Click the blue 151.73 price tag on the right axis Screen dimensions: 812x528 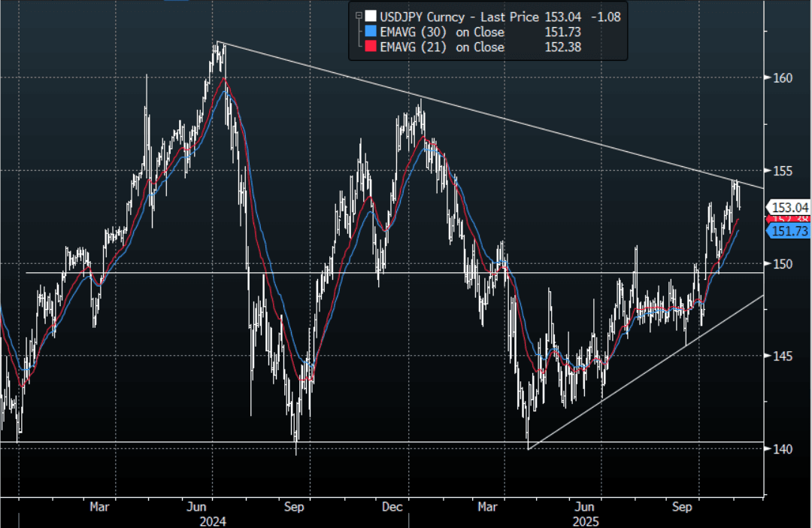(x=789, y=232)
